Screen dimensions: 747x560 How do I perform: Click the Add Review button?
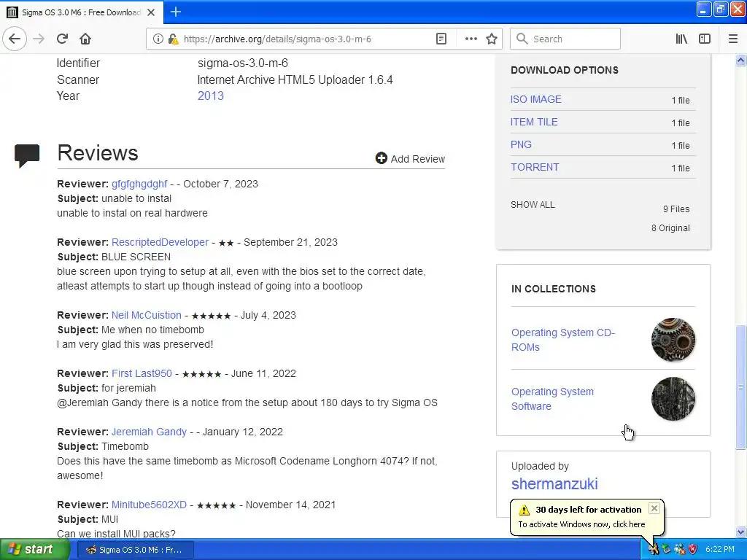[410, 158]
